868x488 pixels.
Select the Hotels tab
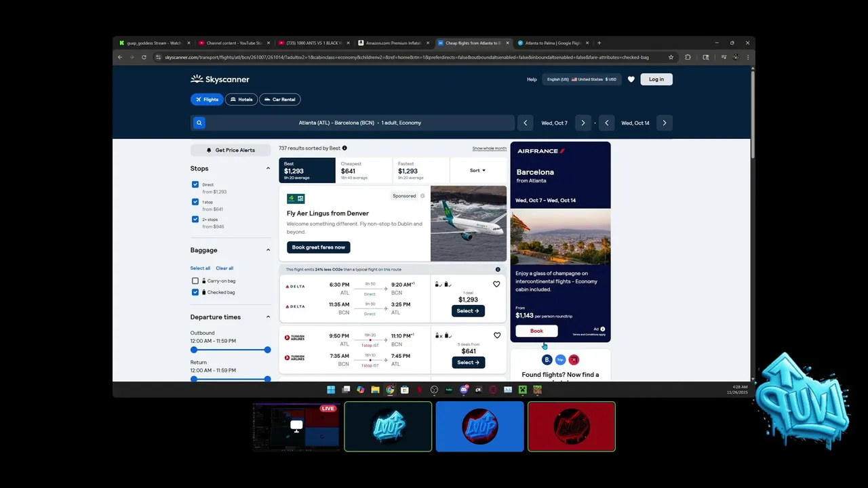click(x=241, y=99)
